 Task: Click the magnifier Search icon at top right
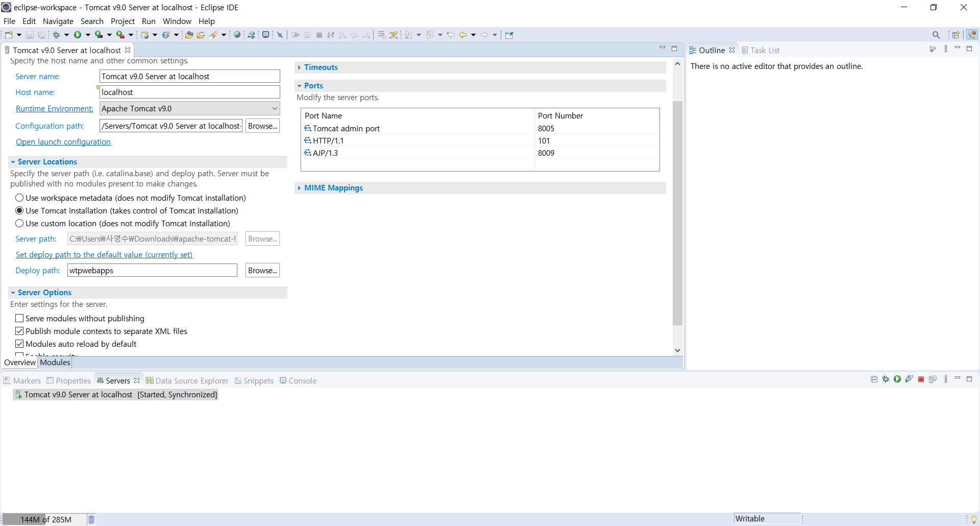point(936,35)
